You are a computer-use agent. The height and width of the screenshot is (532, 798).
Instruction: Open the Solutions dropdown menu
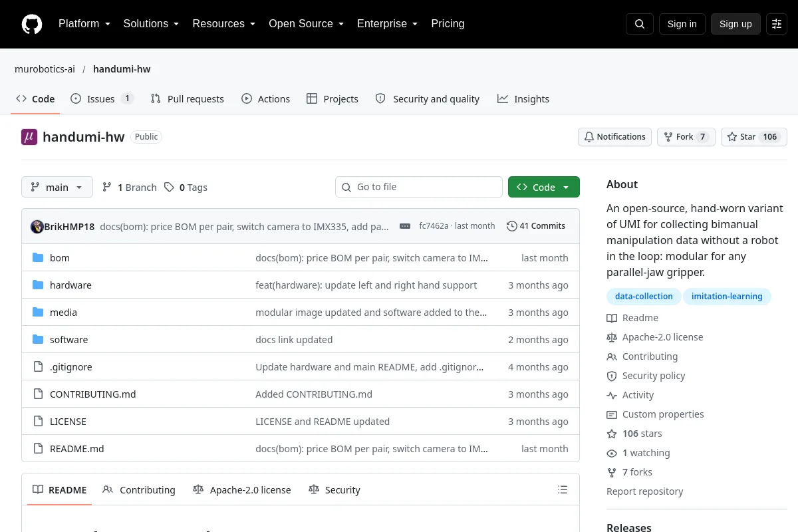[151, 24]
